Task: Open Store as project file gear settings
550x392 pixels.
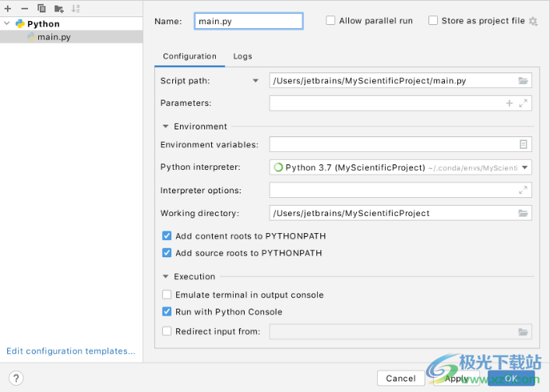Action: coord(533,21)
